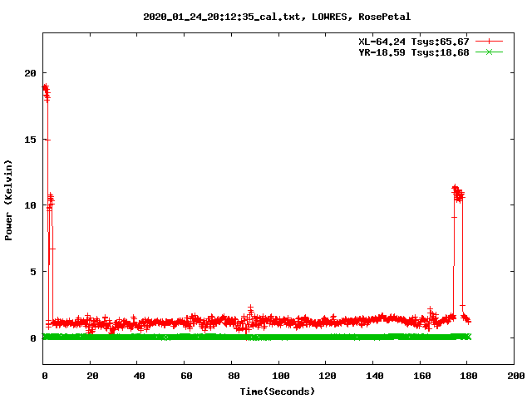Click y-axis tick label '15'
The height and width of the screenshot is (399, 532).
[30, 140]
